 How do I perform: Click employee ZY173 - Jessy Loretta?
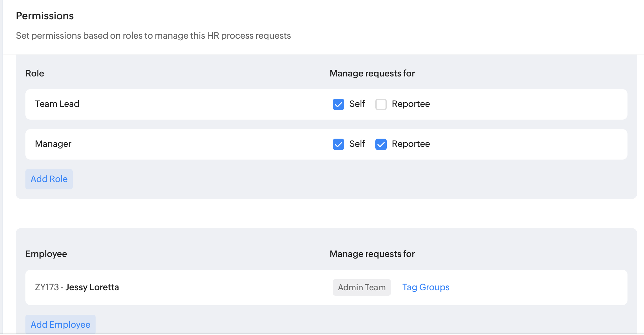[77, 287]
